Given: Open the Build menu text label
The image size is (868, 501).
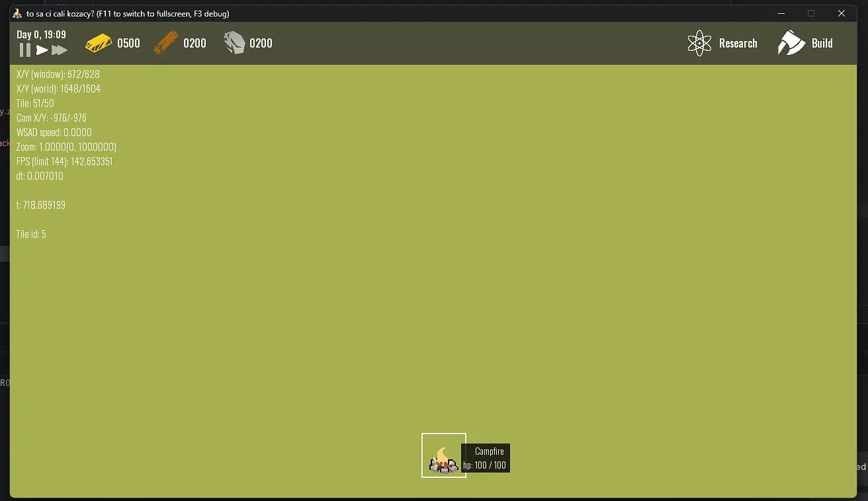Looking at the screenshot, I should tap(822, 44).
